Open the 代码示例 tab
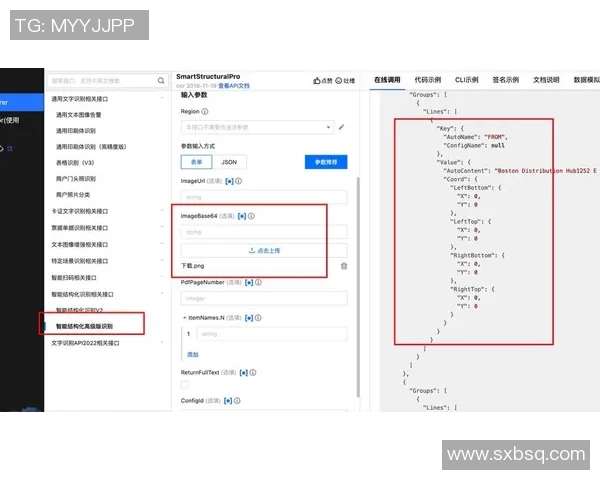Image resolution: width=600 pixels, height=480 pixels. [x=428, y=80]
